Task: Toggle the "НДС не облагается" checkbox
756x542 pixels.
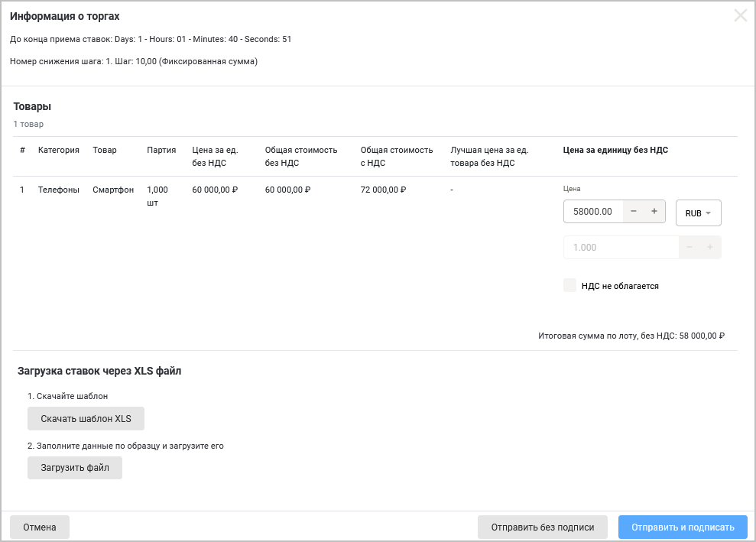Action: [569, 285]
